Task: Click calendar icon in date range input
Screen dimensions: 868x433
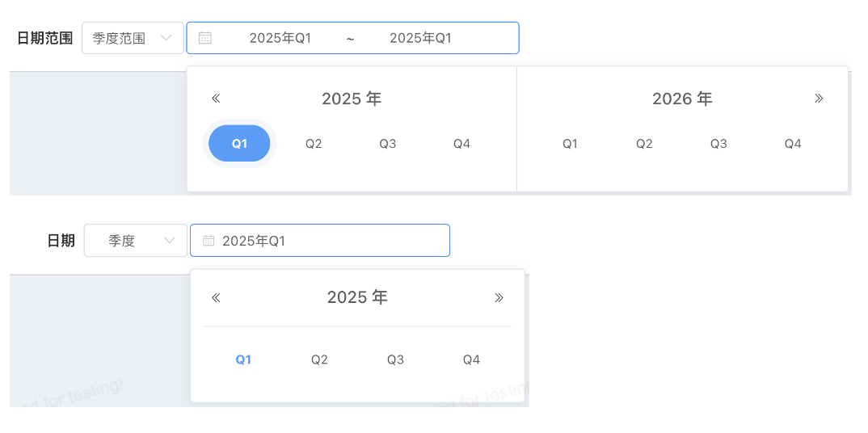Action: [x=205, y=38]
